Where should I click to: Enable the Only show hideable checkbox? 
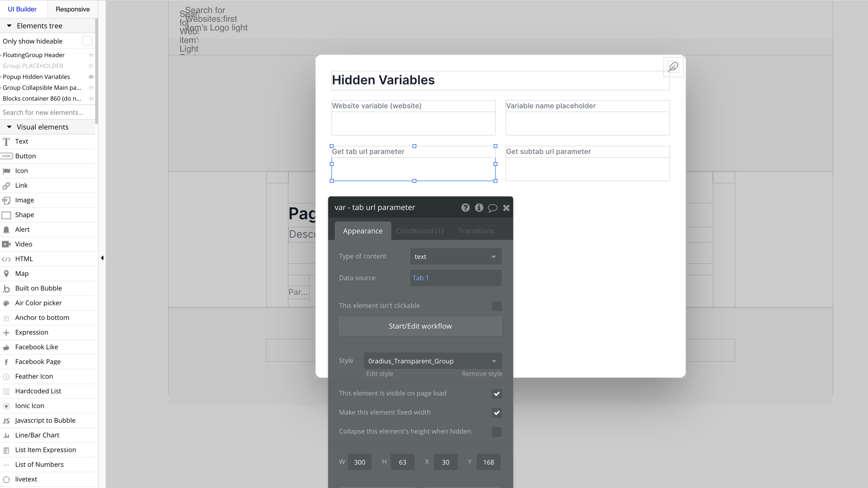pyautogui.click(x=87, y=41)
